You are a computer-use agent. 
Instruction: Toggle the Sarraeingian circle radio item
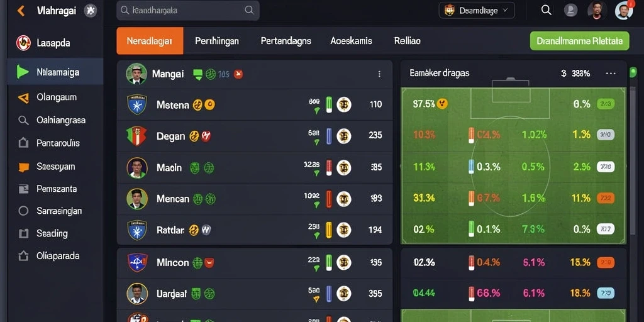[x=23, y=211]
